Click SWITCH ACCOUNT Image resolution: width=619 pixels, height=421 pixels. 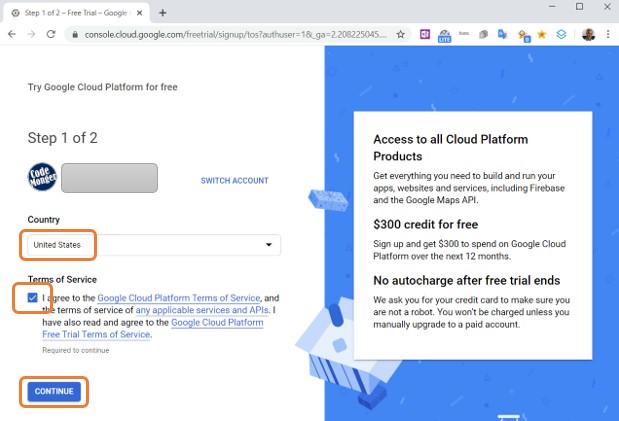(234, 180)
